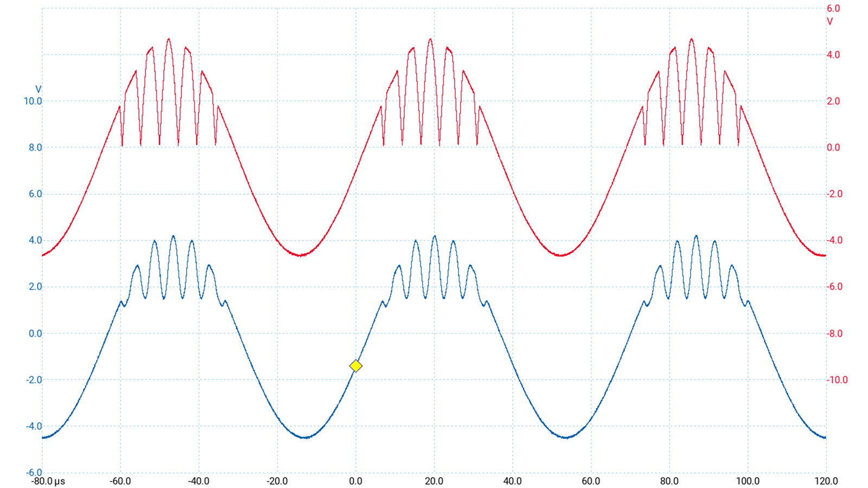Screen dimensions: 868x488
Task: Click the 0.0 label on the time axis
Action: point(356,481)
